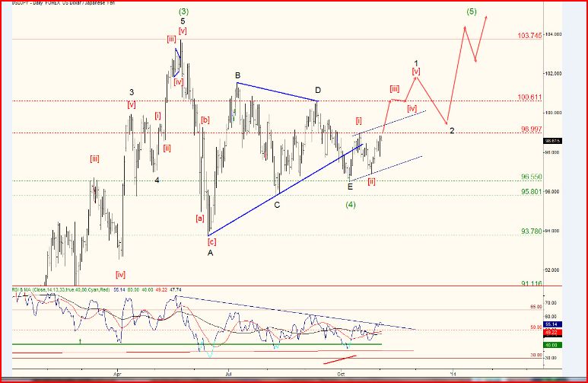
Task: Select the Jul marker on time axis
Action: click(x=229, y=375)
